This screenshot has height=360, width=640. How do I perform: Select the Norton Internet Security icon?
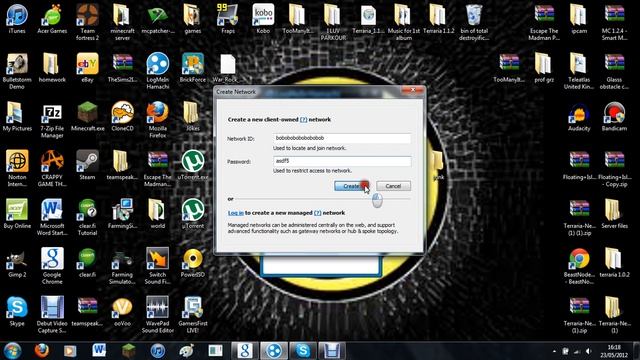pos(17,168)
